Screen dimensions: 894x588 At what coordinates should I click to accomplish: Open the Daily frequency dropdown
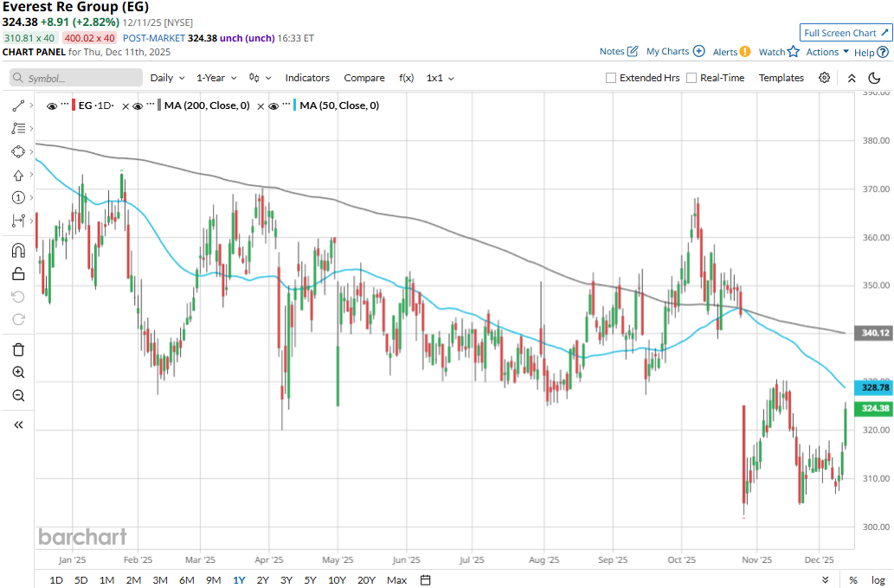click(x=167, y=78)
